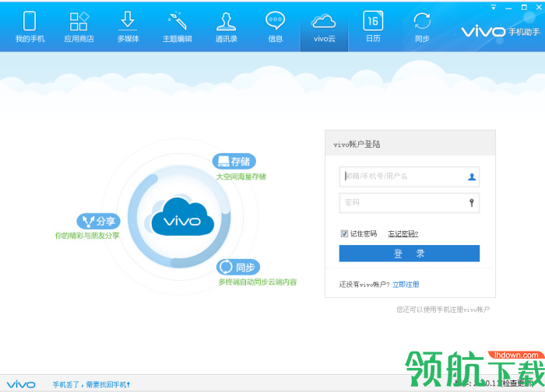Image resolution: width=545 pixels, height=392 pixels.
Task: Go to 多媒体 multimedia downloads
Action: [128, 27]
